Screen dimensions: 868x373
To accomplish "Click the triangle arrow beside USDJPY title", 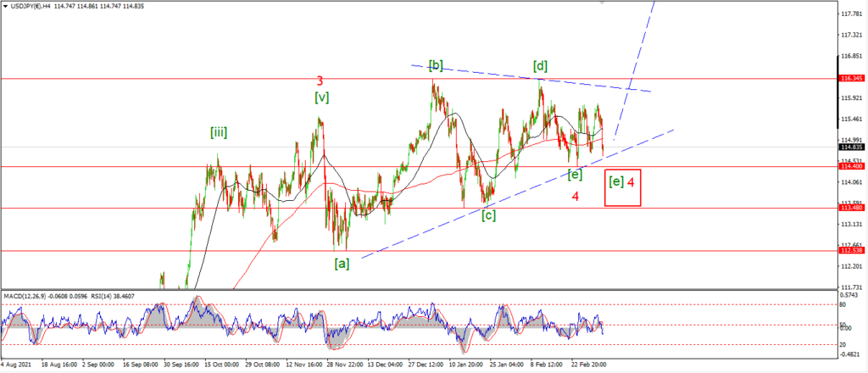I will 6,6.
